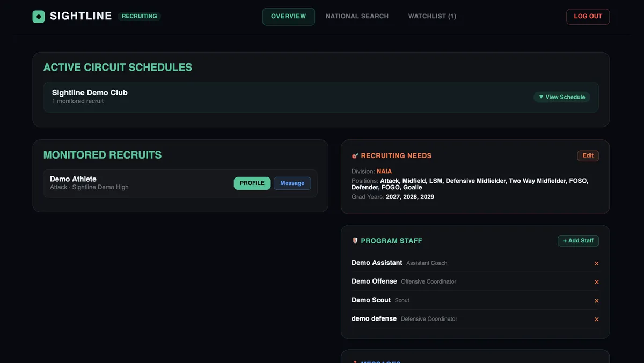This screenshot has height=363, width=644.
Task: Click the Monitored Recruits heading
Action: pos(103,155)
